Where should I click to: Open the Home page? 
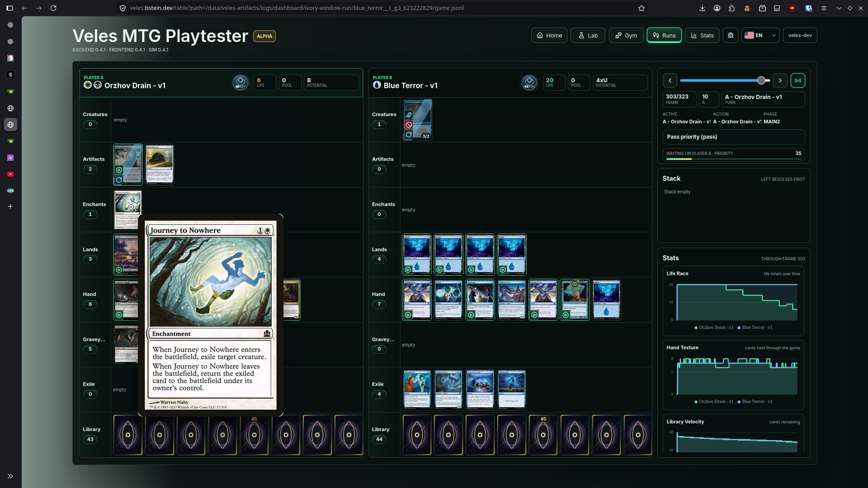click(549, 35)
